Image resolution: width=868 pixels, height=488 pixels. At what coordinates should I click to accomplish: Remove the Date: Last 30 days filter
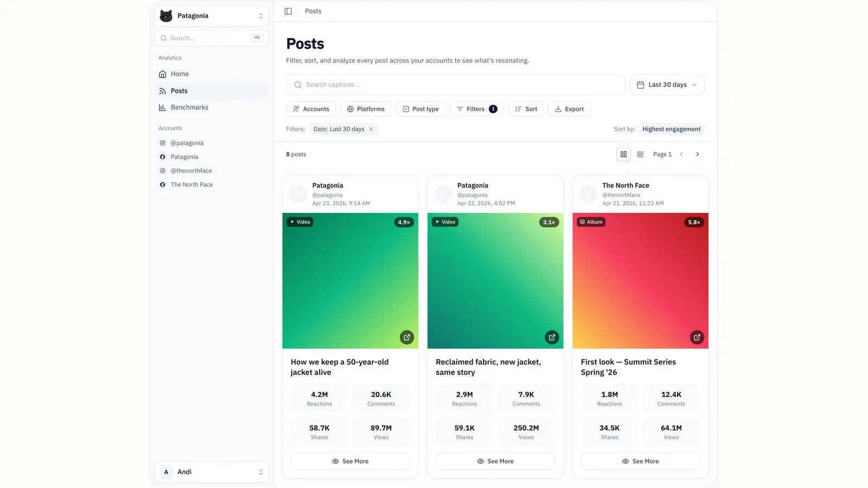(x=371, y=129)
